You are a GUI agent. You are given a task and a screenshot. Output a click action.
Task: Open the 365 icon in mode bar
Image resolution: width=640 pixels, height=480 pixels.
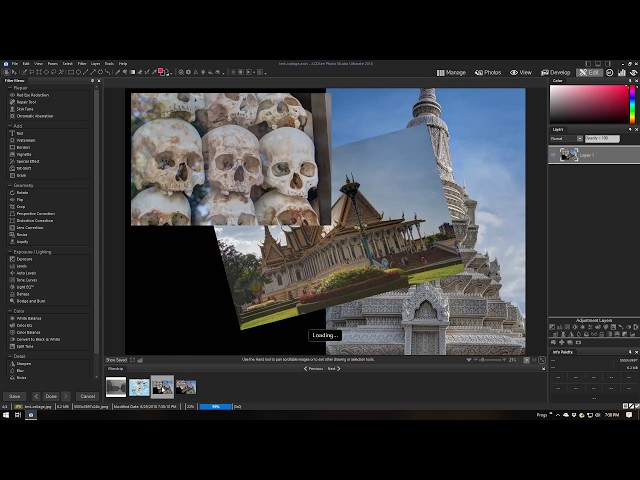tap(609, 73)
